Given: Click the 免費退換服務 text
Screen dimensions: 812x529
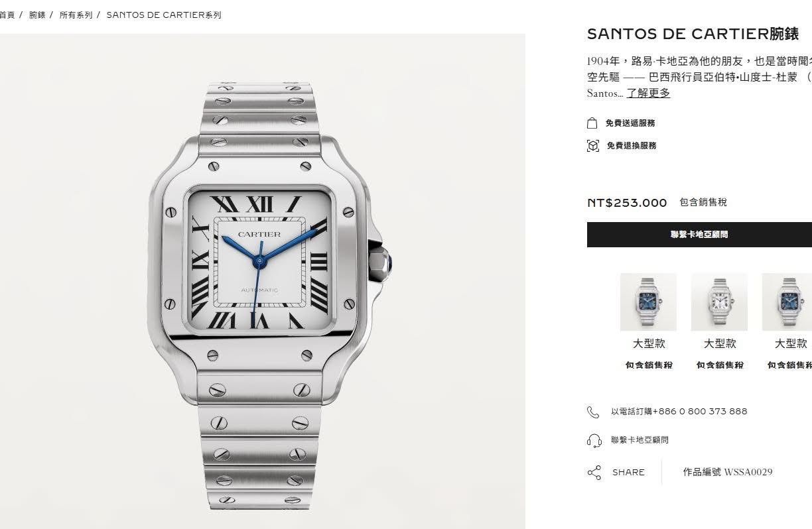Looking at the screenshot, I should (x=632, y=146).
